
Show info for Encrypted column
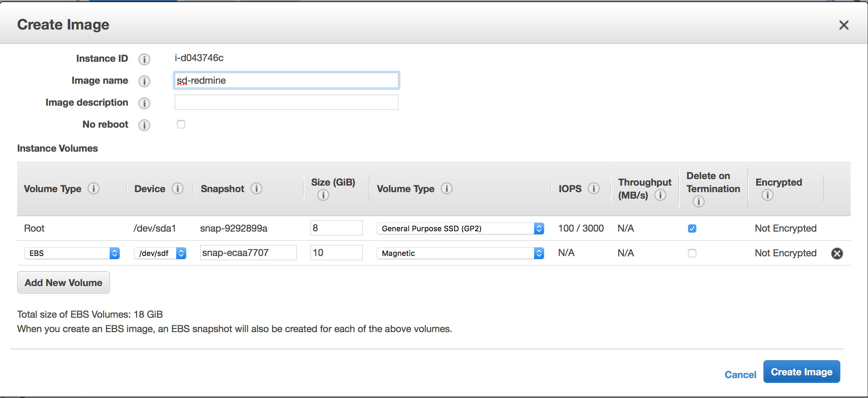(768, 195)
